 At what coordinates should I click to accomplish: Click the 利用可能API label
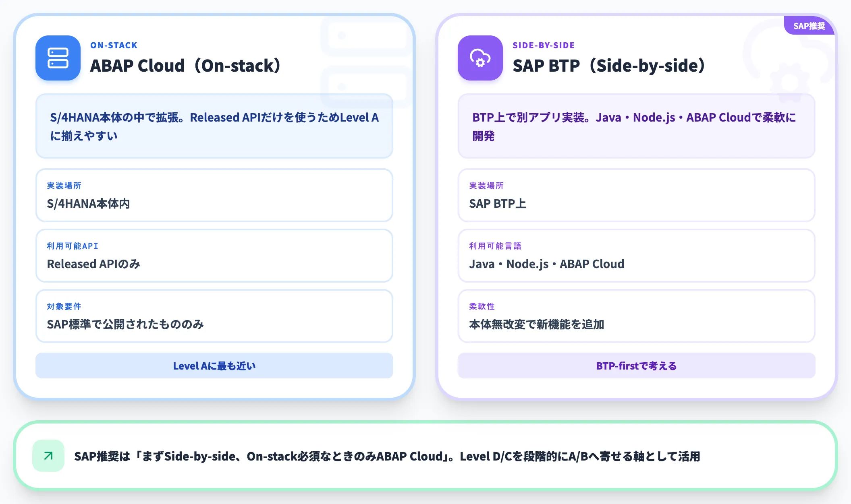pos(73,246)
